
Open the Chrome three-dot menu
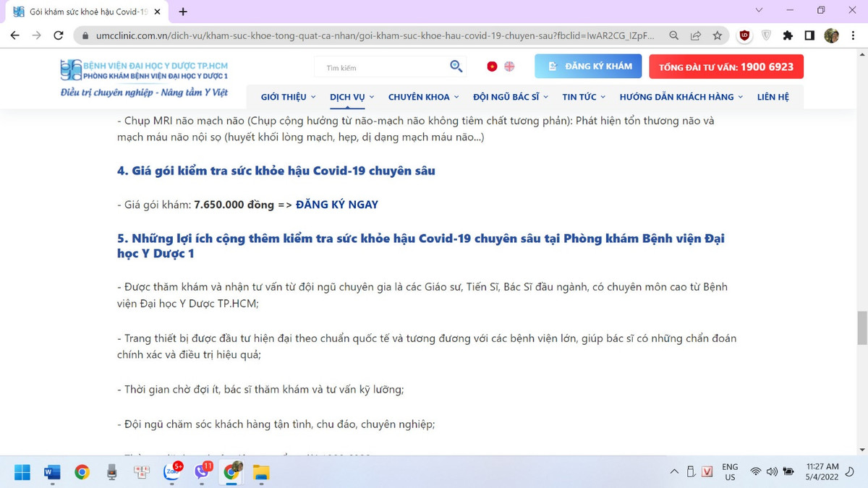pos(854,35)
